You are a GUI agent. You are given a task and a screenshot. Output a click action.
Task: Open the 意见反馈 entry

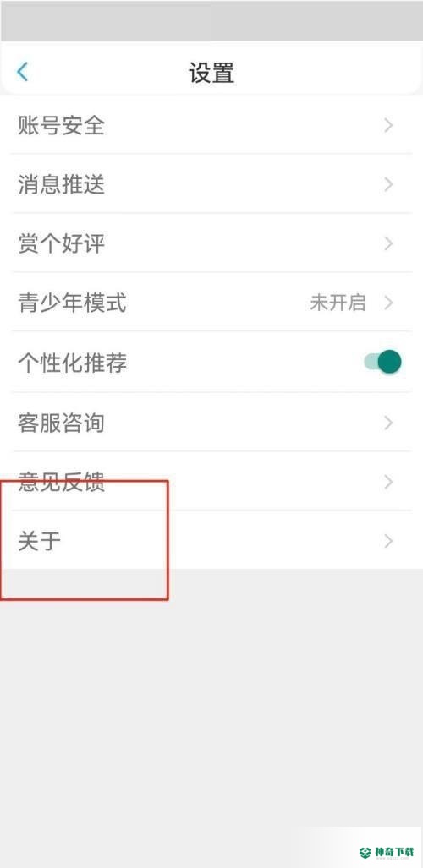coord(211,482)
